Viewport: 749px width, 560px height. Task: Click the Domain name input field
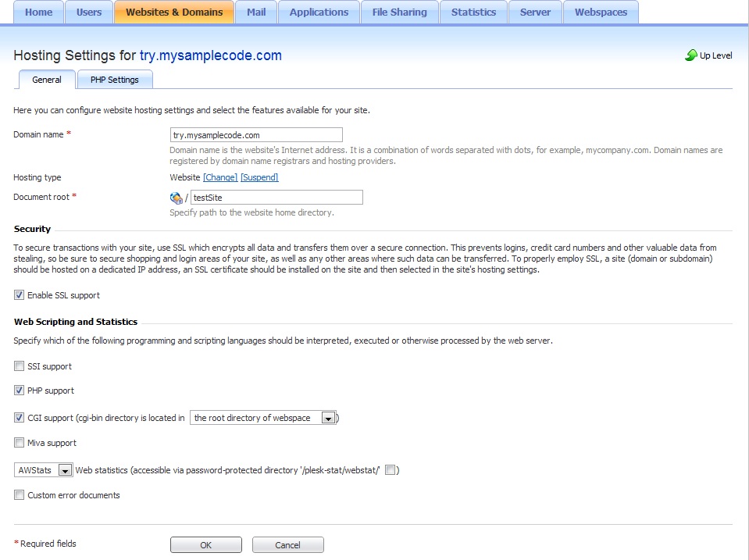(x=256, y=135)
